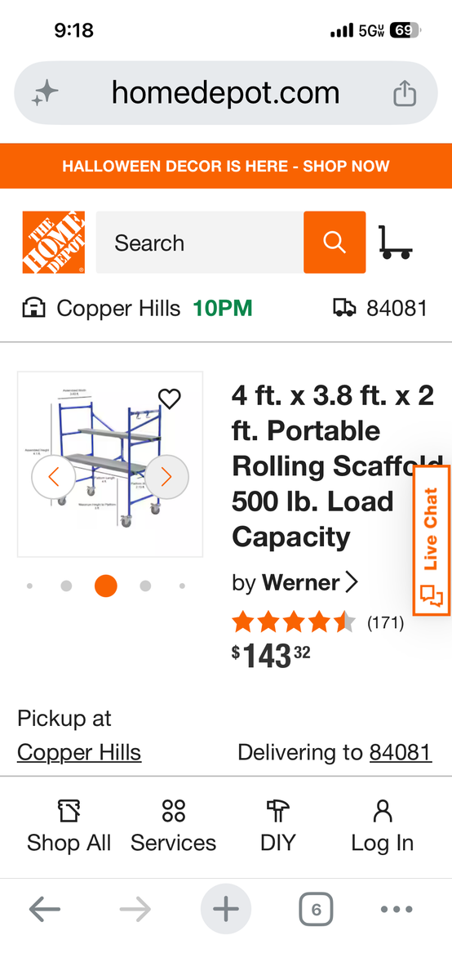Open the six-tab switcher icon
The image size is (452, 980).
316,909
